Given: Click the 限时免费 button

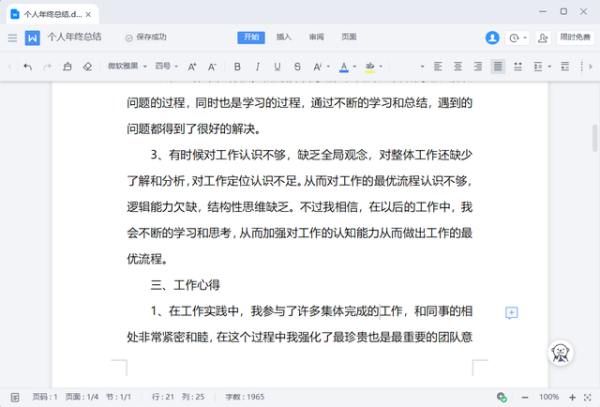Looking at the screenshot, I should click(x=574, y=37).
